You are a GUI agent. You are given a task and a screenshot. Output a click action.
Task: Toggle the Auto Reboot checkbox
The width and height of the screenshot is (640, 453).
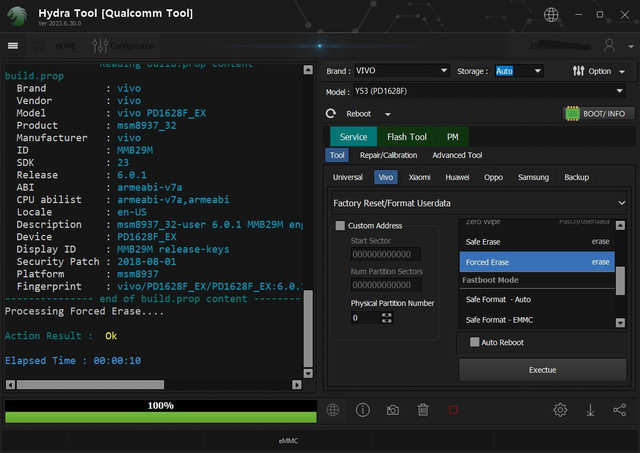pyautogui.click(x=474, y=342)
